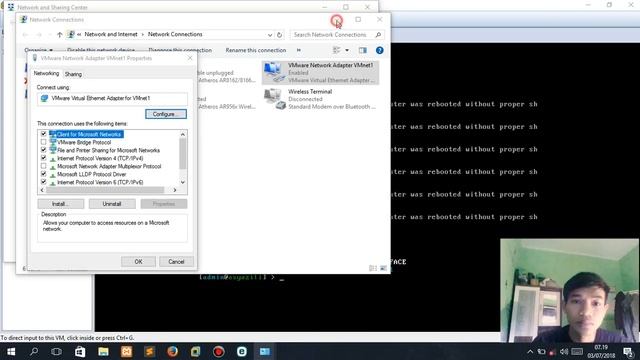The width and height of the screenshot is (640, 360).
Task: Open Network Connections help icon
Action: point(379,50)
